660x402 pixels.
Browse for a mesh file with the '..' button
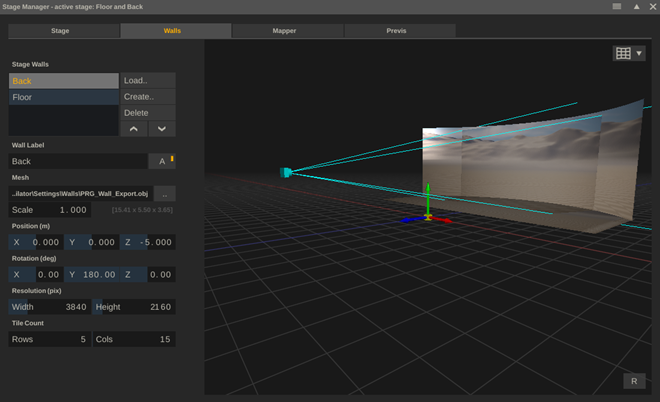163,193
